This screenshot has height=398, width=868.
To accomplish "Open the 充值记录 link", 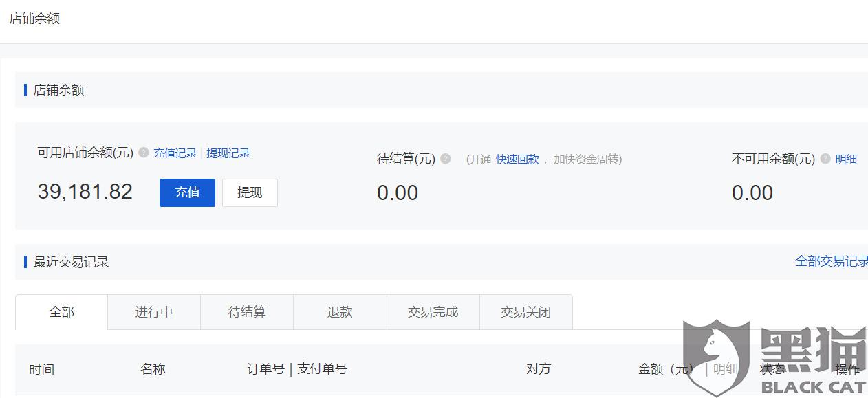I will pos(175,153).
